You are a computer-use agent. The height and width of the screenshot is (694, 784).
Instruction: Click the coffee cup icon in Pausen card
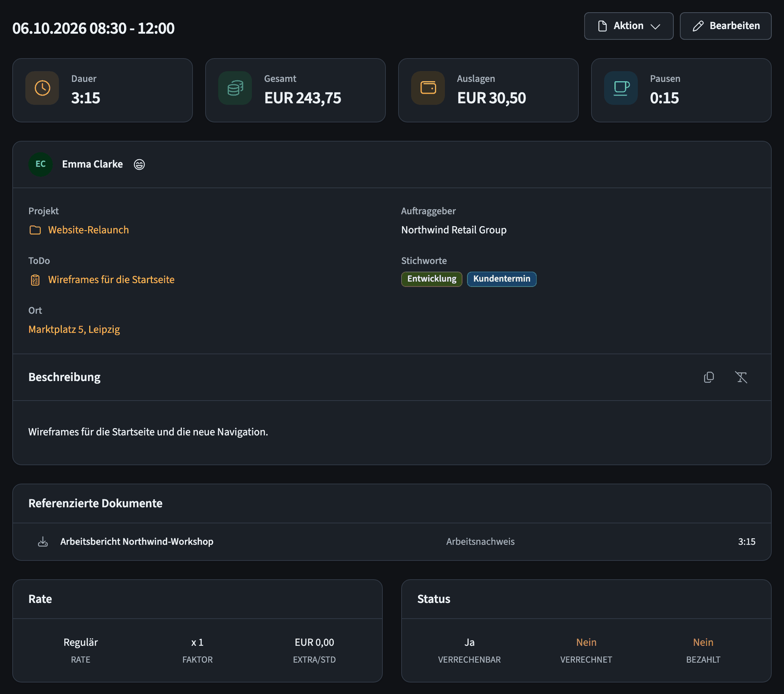click(621, 88)
